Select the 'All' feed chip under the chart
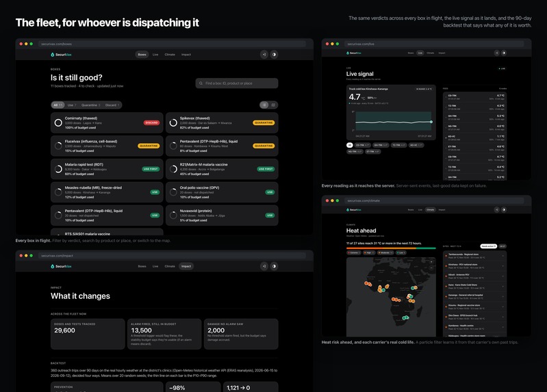This screenshot has width=547, height=392. (350, 145)
